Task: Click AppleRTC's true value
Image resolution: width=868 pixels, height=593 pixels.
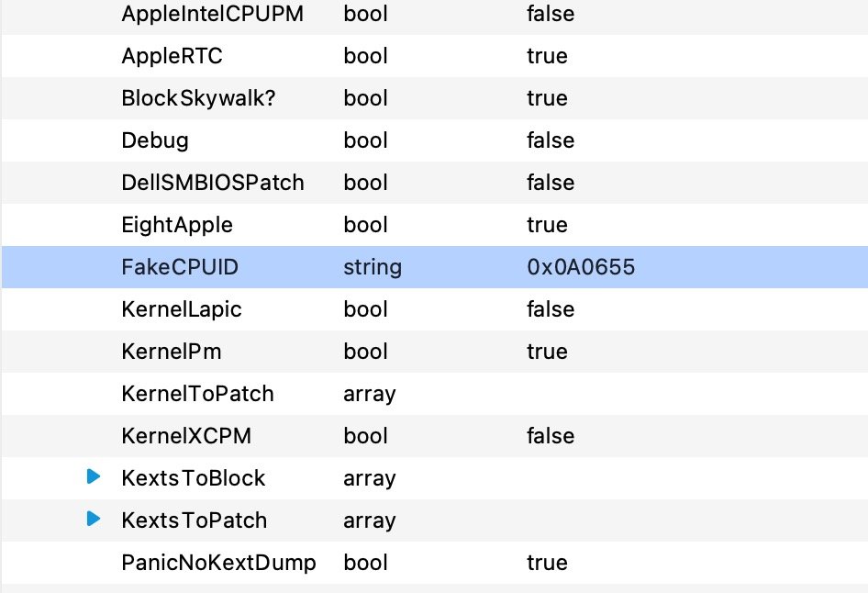Action: tap(547, 55)
